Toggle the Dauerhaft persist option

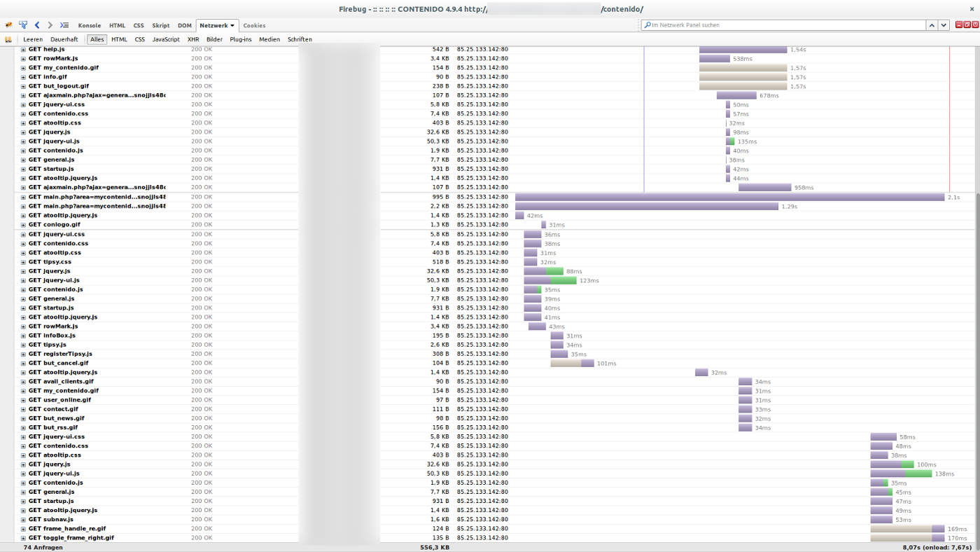(x=64, y=40)
